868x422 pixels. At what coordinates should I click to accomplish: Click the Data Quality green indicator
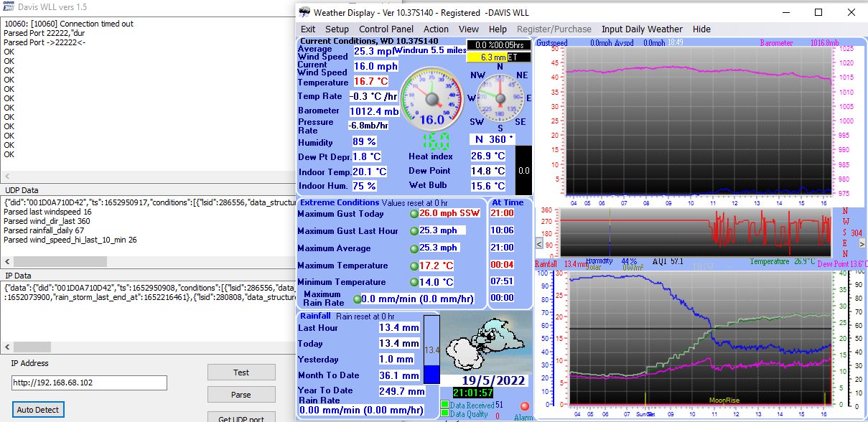pos(445,413)
